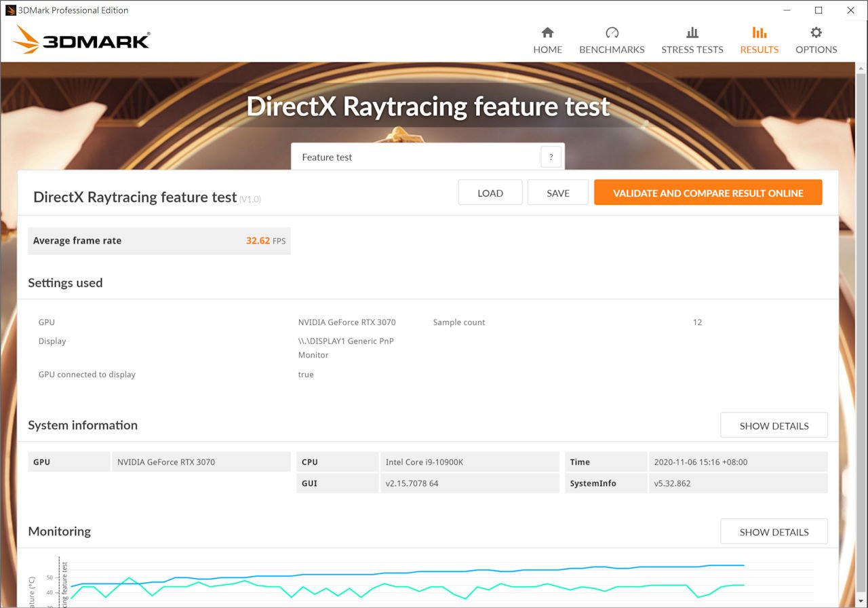The image size is (868, 608).
Task: Click the 3DMark title bar app icon
Action: (10, 10)
